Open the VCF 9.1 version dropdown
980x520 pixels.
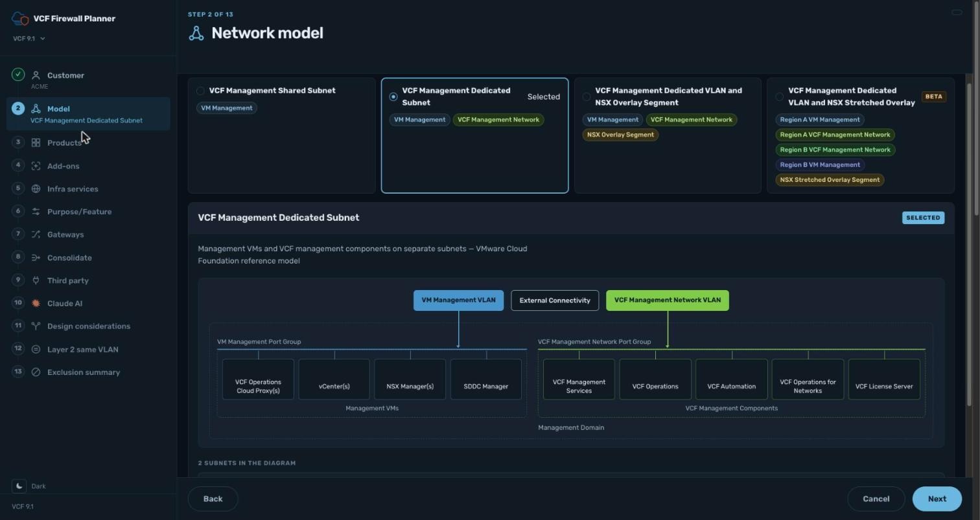click(x=29, y=39)
